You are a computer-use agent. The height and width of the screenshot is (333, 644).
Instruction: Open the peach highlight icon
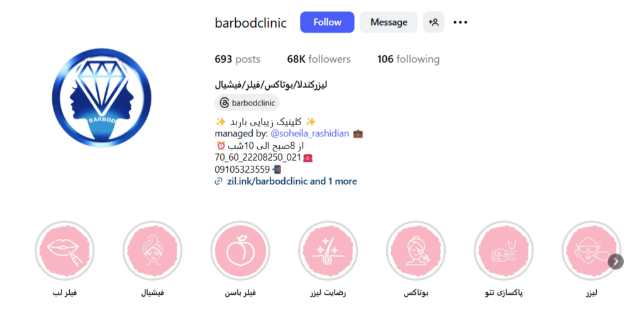(240, 251)
